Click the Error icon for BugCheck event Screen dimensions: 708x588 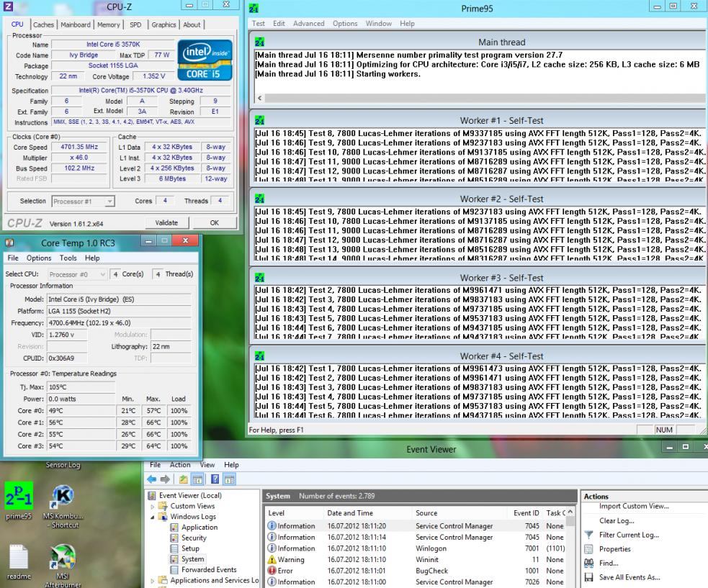(272, 571)
